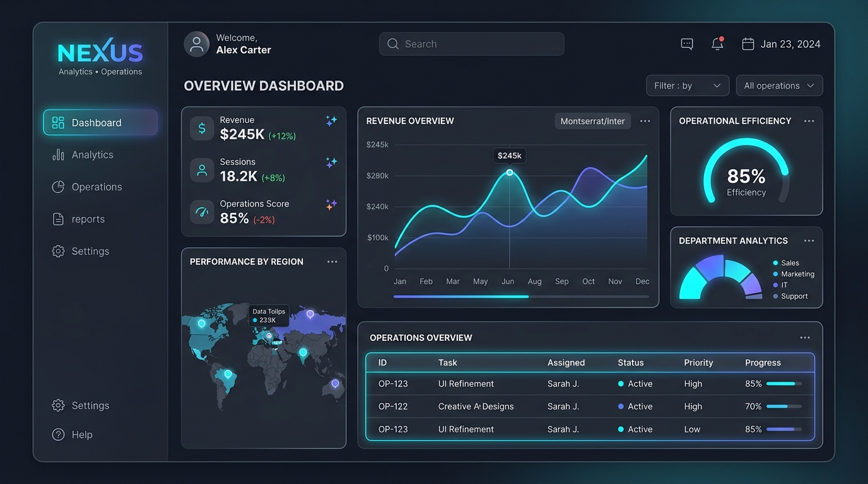Viewport: 868px width, 484px height.
Task: Click the Sessions user icon
Action: tap(202, 170)
